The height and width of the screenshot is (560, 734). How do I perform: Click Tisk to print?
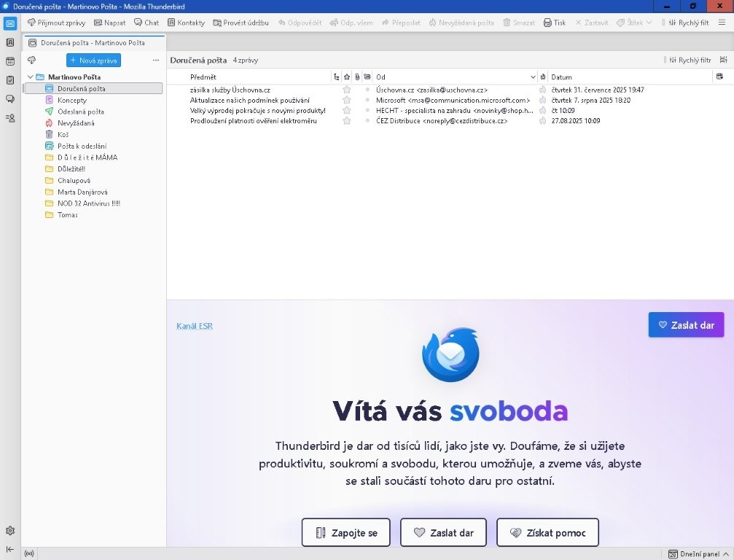pyautogui.click(x=555, y=23)
